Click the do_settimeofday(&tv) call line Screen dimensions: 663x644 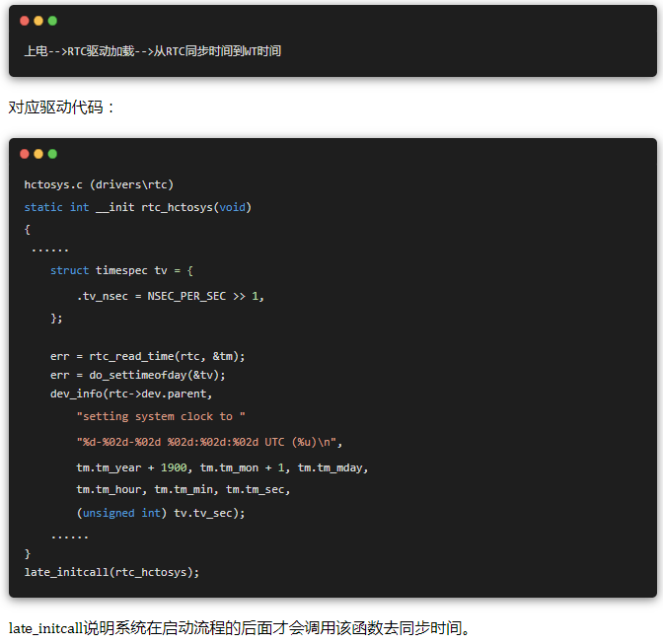138,375
